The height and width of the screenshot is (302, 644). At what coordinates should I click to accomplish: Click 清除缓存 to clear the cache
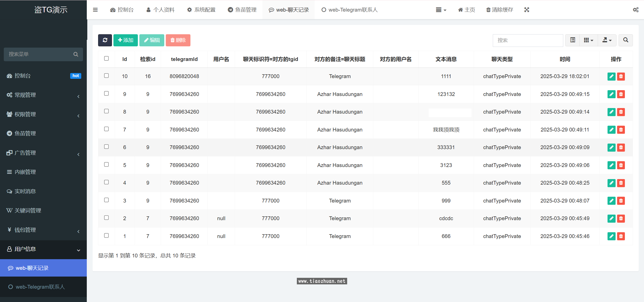pos(499,10)
